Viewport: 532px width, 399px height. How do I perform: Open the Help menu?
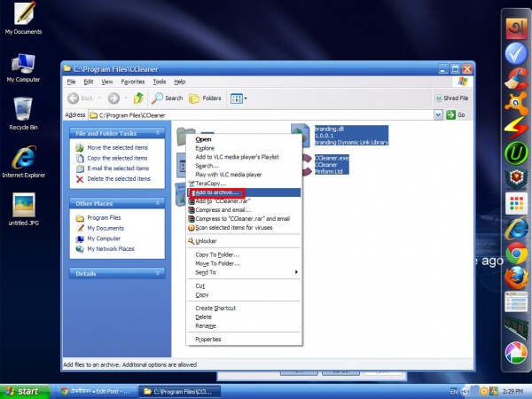click(180, 82)
